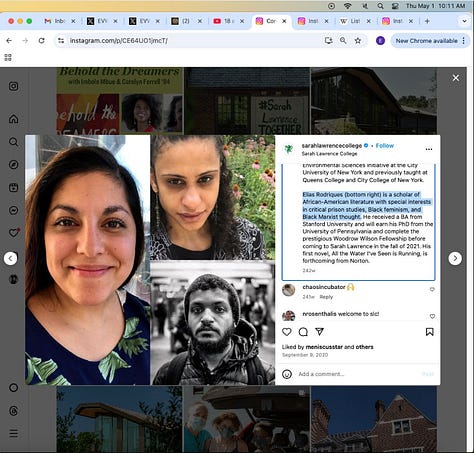
Task: Share post with paper plane icon
Action: (x=319, y=332)
